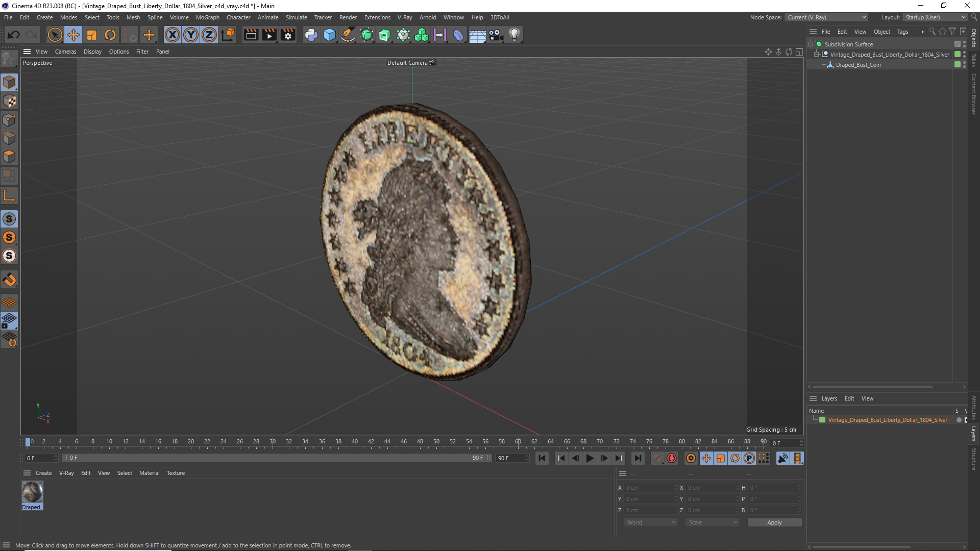This screenshot has width=980, height=551.
Task: Click the Coordinate System toggle icon
Action: (229, 35)
